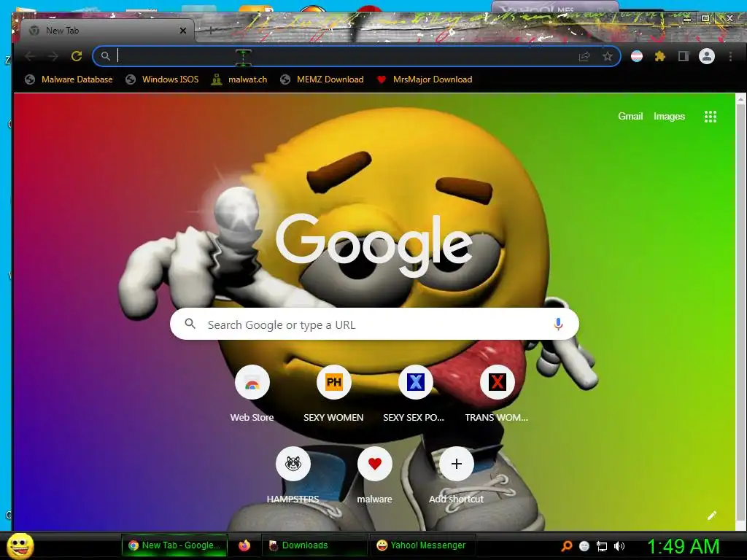Click the magnifier icon in Google search box
747x560 pixels.
(x=190, y=324)
